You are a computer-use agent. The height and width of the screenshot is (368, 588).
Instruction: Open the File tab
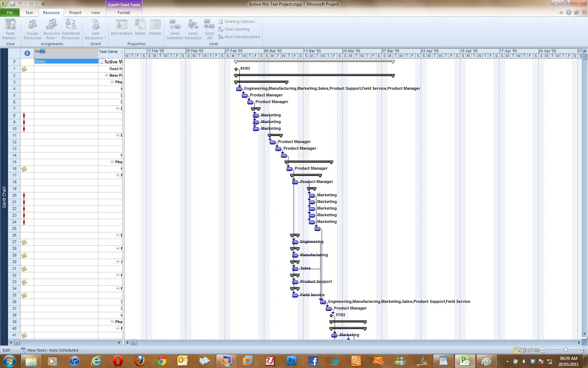(x=10, y=13)
